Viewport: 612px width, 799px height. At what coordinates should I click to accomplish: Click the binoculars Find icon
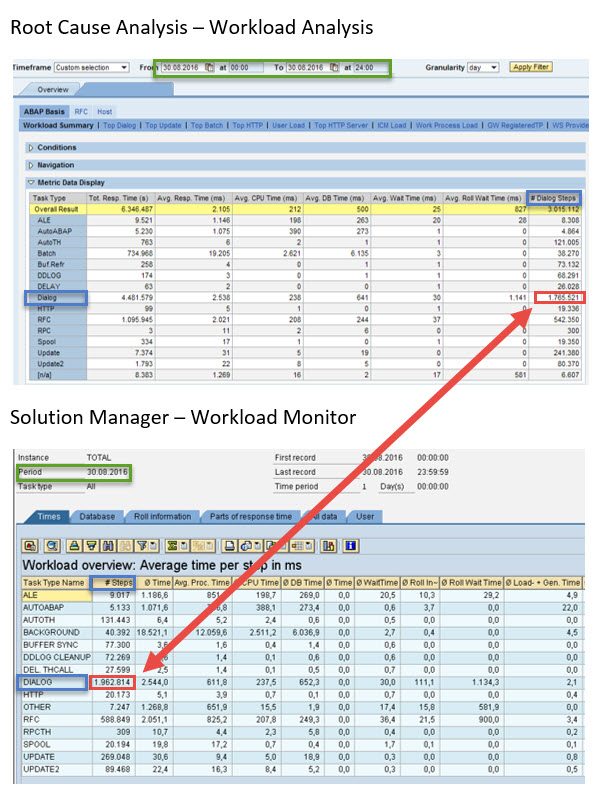tap(108, 546)
